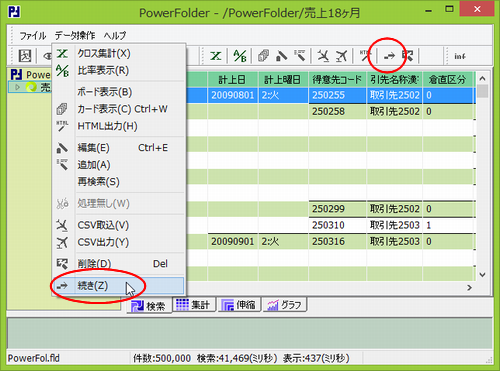Click the 2:火 cell in the 20090901 row
The width and height of the screenshot is (500, 371).
pyautogui.click(x=283, y=241)
